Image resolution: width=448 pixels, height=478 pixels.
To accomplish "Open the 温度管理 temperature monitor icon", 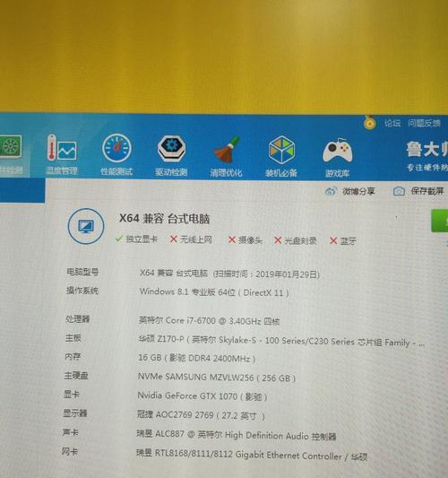I will 62,154.
